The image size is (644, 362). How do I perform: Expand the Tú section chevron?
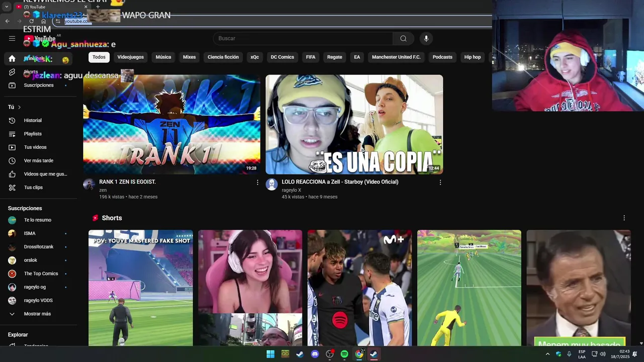(20, 107)
